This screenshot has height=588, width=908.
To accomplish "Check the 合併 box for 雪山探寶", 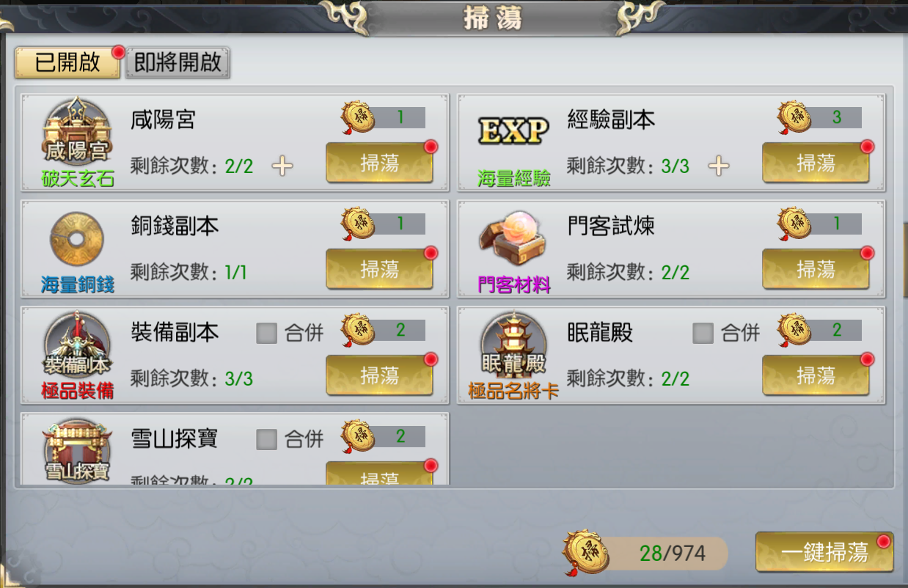I will 267,440.
